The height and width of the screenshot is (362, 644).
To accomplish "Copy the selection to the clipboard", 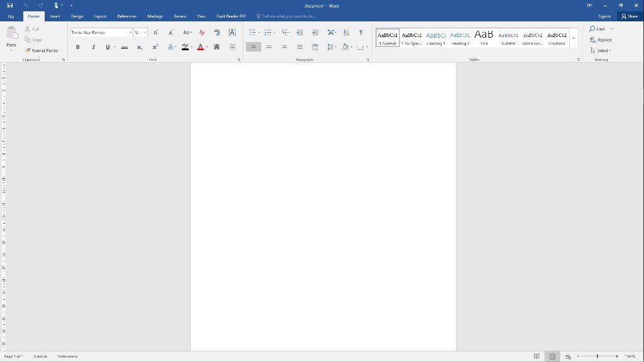I will pos(33,40).
